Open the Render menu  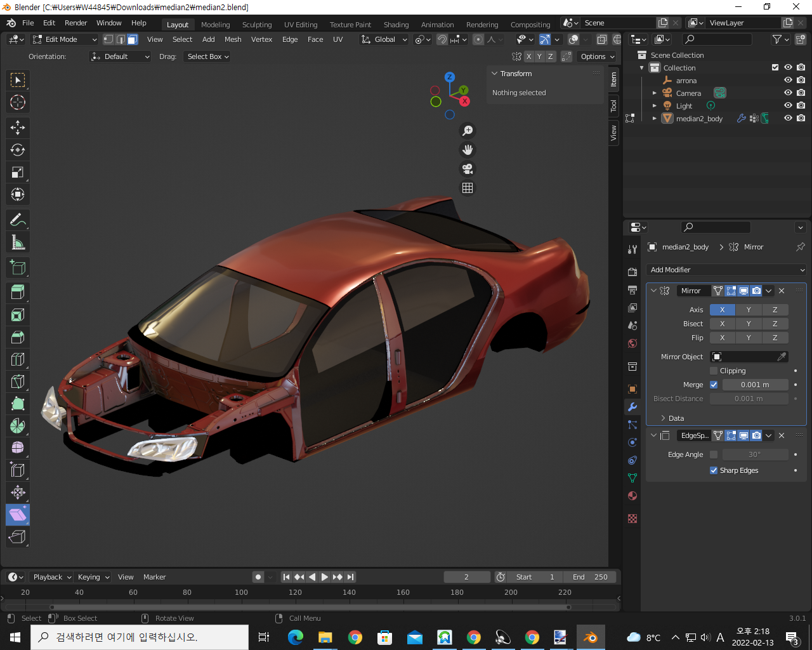point(75,23)
